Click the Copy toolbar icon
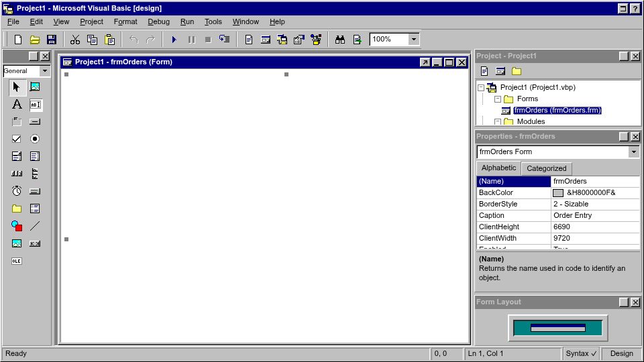Viewport: 644px width, 362px height. click(x=92, y=40)
